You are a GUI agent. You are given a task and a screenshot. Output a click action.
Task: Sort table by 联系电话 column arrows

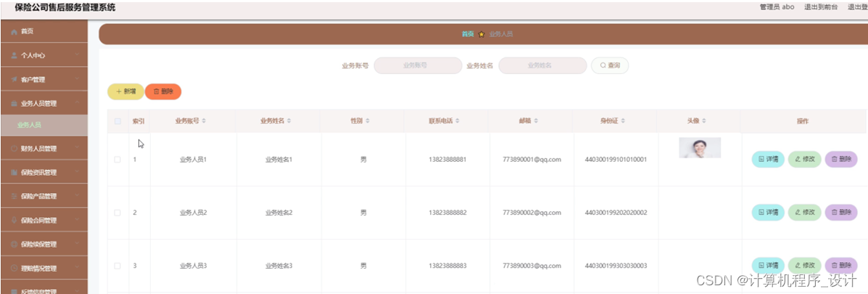(458, 121)
